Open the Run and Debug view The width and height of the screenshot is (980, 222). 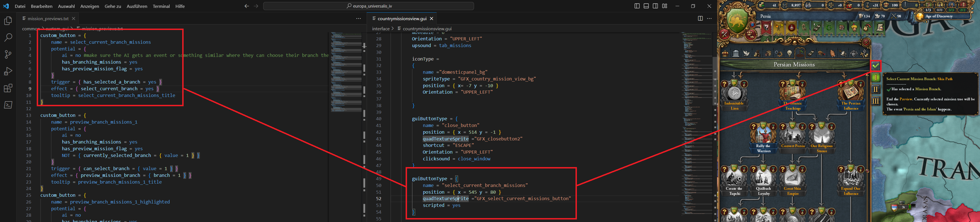8,71
